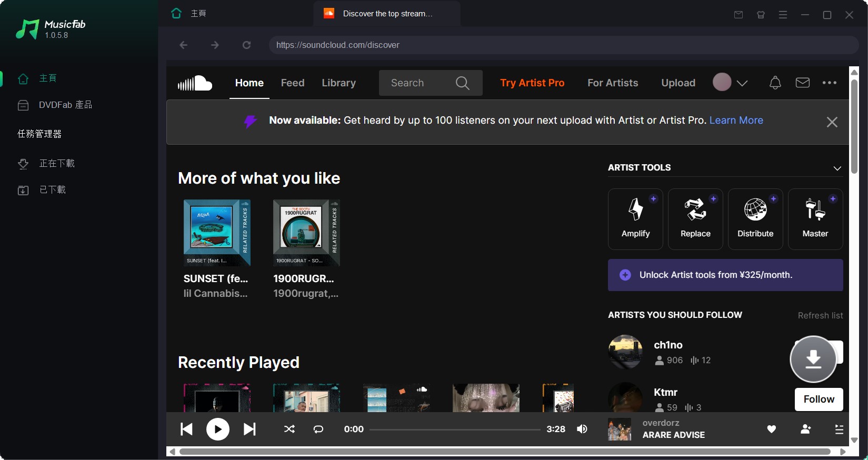Viewport: 868px width, 460px height.
Task: Click the Upload link
Action: click(x=678, y=83)
